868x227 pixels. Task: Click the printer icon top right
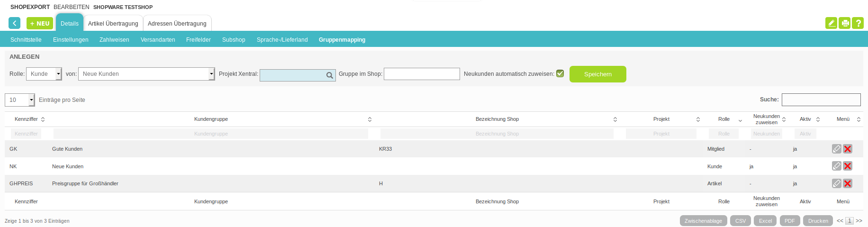[844, 23]
